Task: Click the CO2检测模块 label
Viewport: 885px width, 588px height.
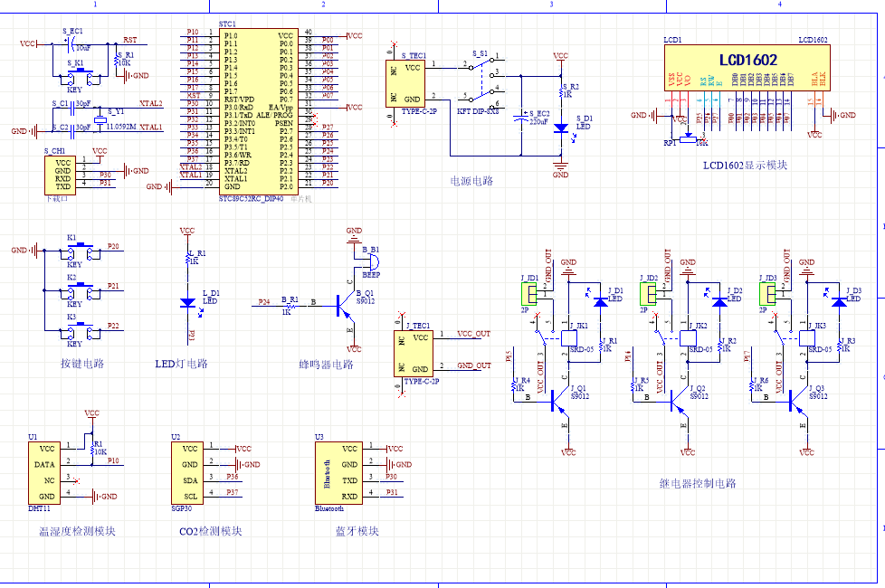Action: click(x=211, y=531)
